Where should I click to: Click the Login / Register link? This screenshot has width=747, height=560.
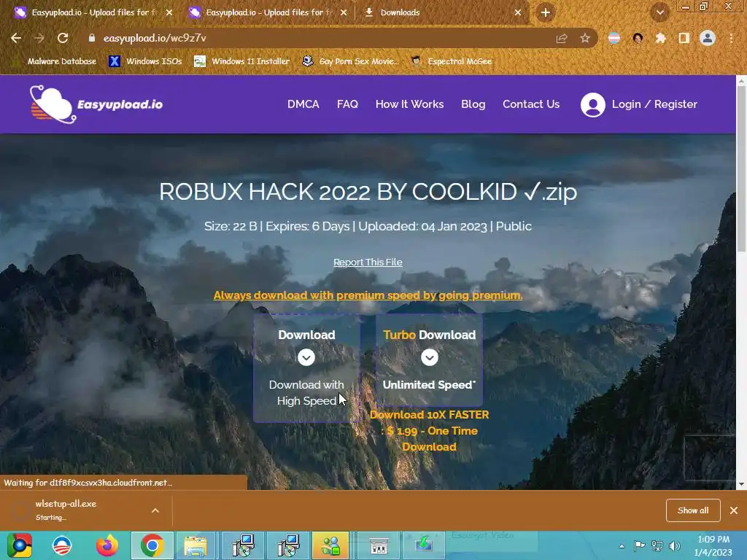point(654,104)
